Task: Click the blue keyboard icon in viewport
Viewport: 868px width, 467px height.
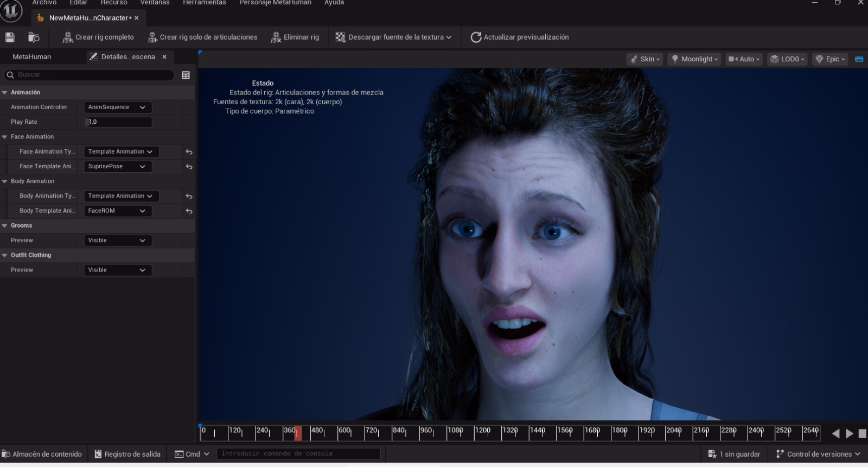Action: [859, 59]
